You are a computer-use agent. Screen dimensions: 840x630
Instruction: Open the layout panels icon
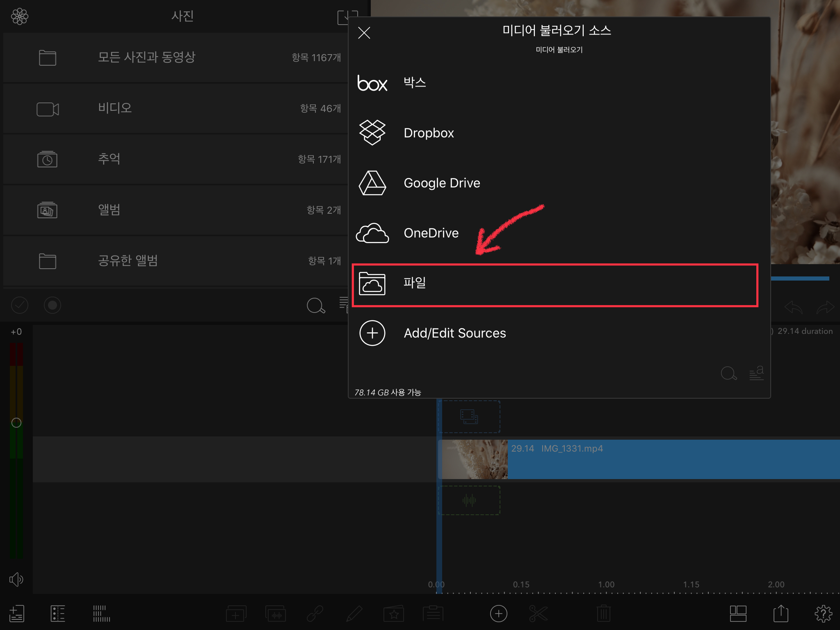point(738,614)
